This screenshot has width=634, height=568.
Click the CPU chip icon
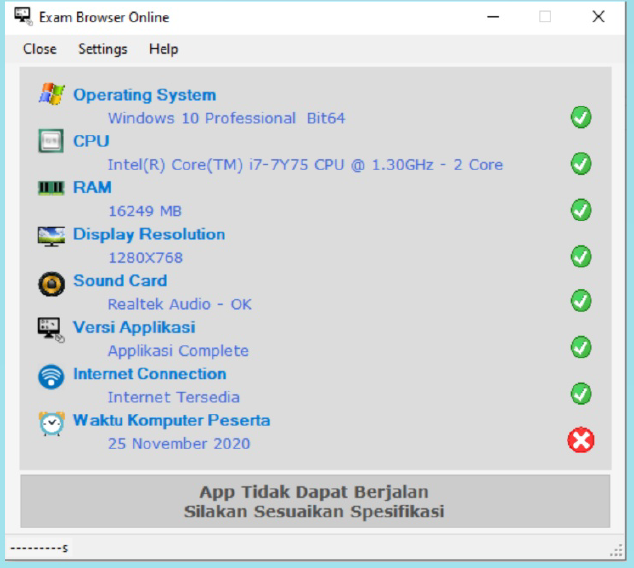coord(51,141)
